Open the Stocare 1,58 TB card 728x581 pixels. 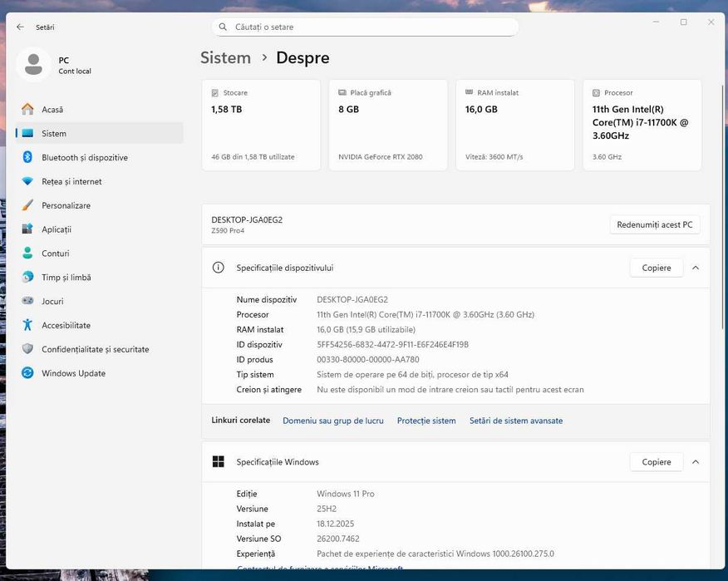tap(262, 125)
